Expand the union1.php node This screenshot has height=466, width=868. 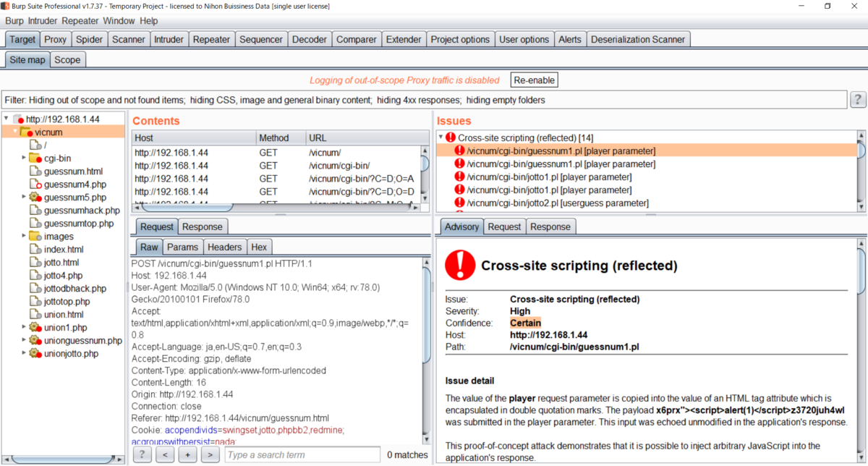click(x=24, y=328)
